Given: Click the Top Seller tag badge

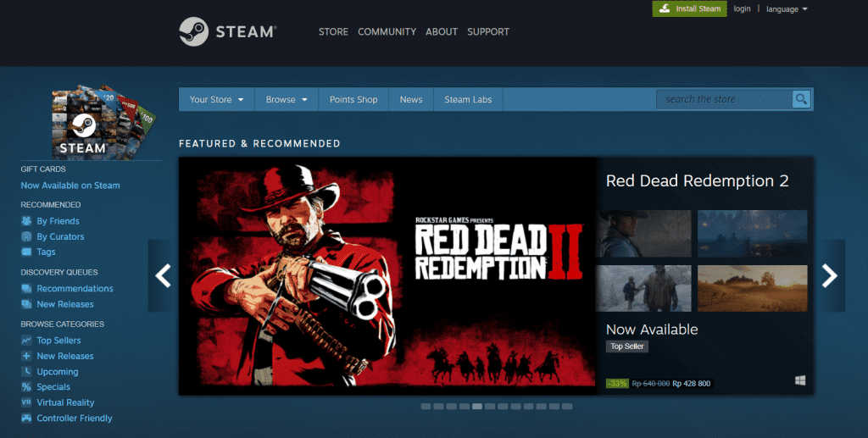Looking at the screenshot, I should coord(626,347).
